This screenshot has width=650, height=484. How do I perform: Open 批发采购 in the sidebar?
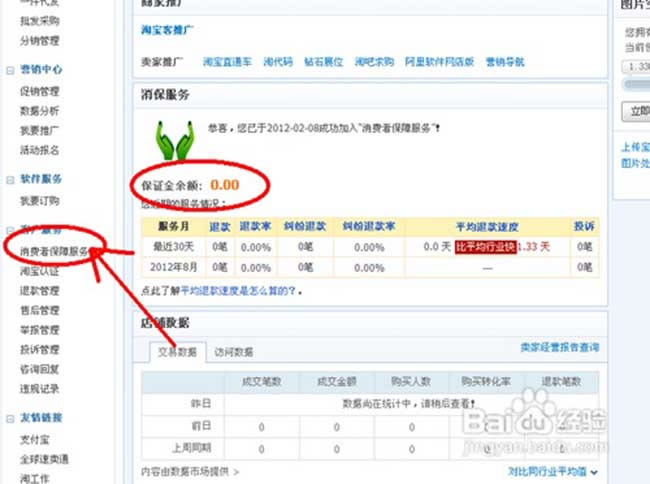40,21
